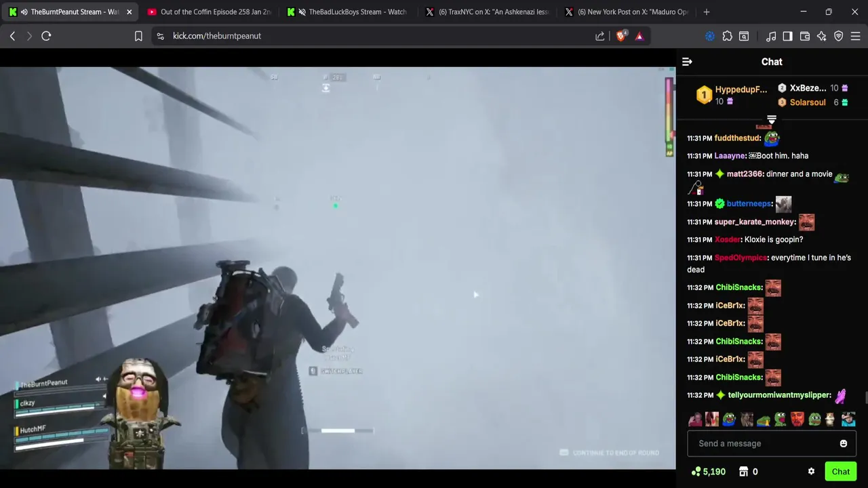Select the red-faced man quick emote
The width and height of the screenshot is (868, 488).
(797, 420)
